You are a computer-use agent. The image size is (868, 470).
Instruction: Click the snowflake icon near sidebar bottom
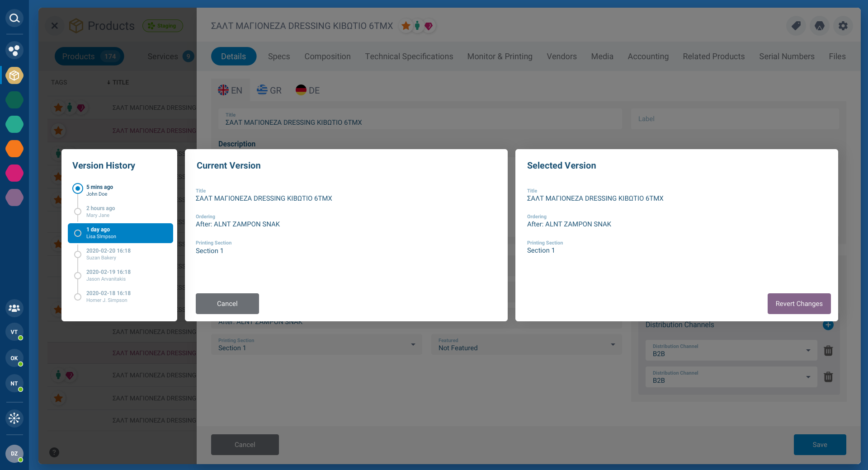(x=14, y=418)
